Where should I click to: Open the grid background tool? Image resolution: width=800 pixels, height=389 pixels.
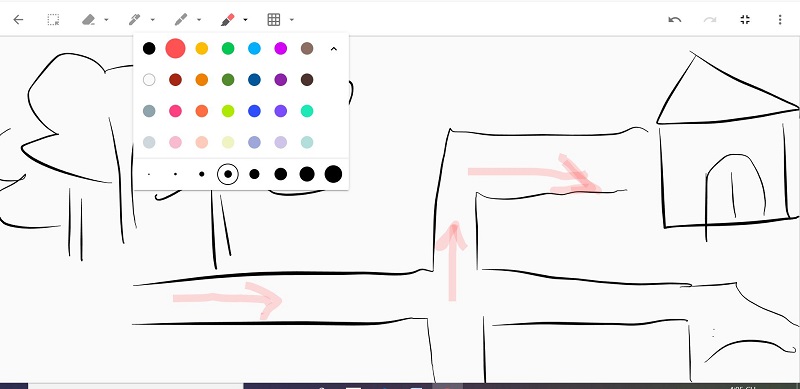click(x=274, y=20)
